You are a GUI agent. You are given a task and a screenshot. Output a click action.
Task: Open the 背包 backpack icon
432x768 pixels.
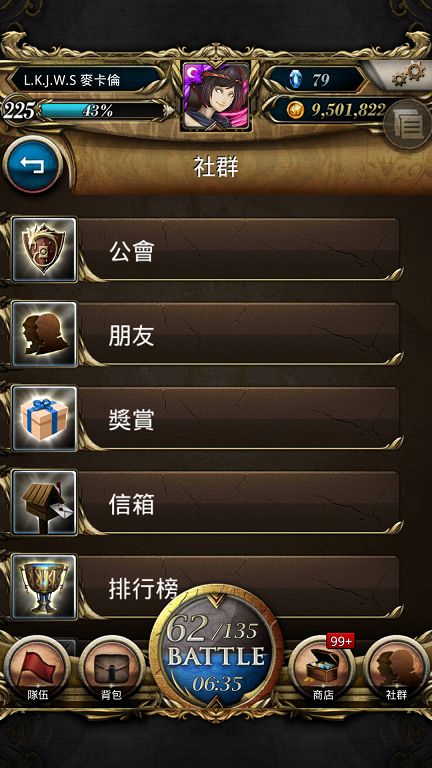pyautogui.click(x=112, y=670)
